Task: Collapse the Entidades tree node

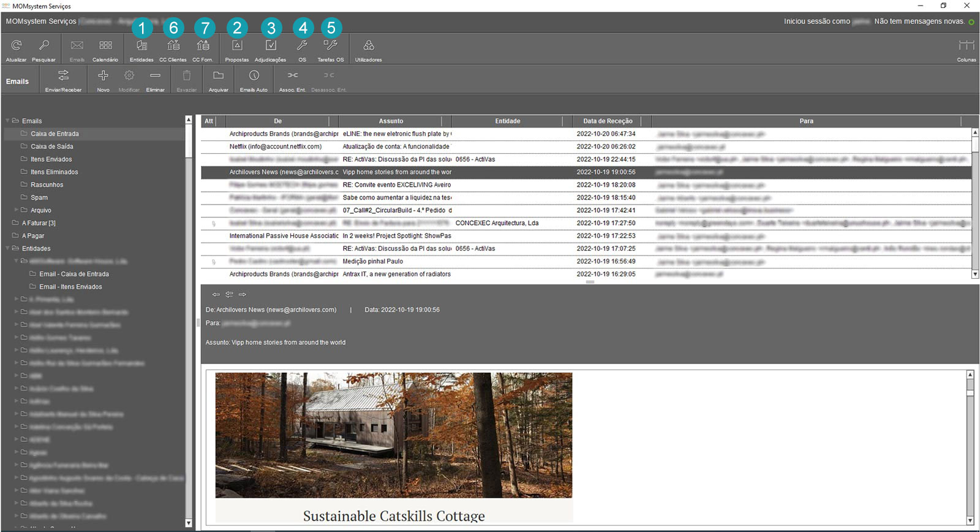Action: tap(8, 248)
